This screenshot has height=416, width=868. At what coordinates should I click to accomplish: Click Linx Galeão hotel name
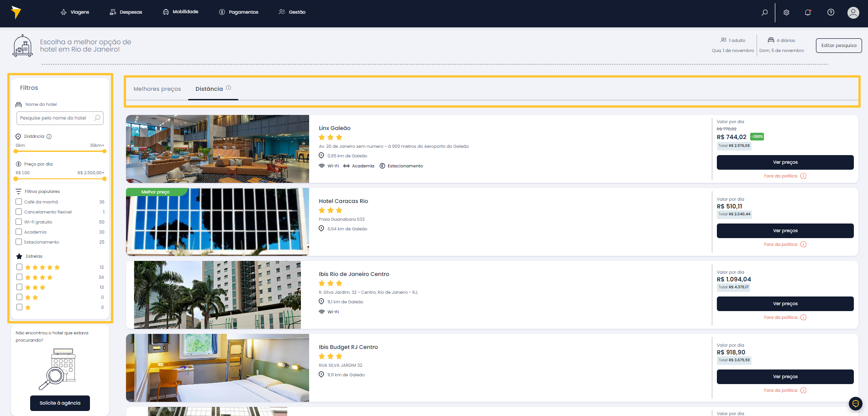pos(335,128)
